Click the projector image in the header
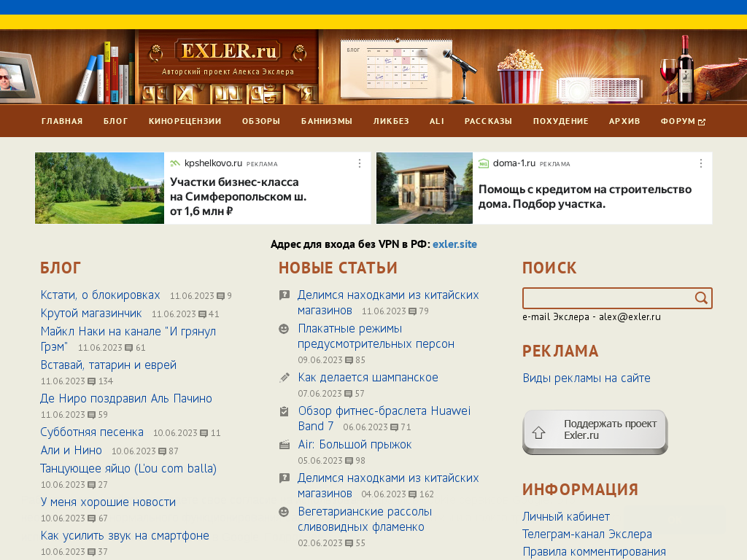747x560 pixels. 600,90
